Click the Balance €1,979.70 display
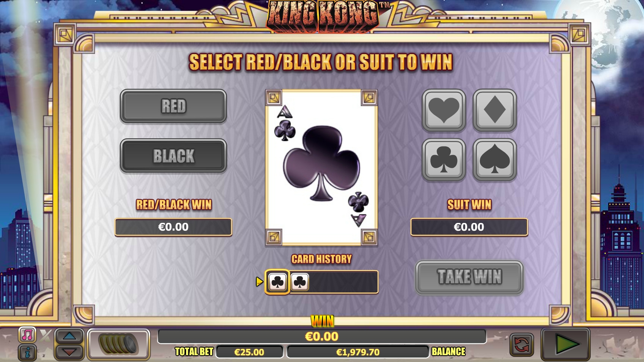644x362 pixels. point(358,352)
